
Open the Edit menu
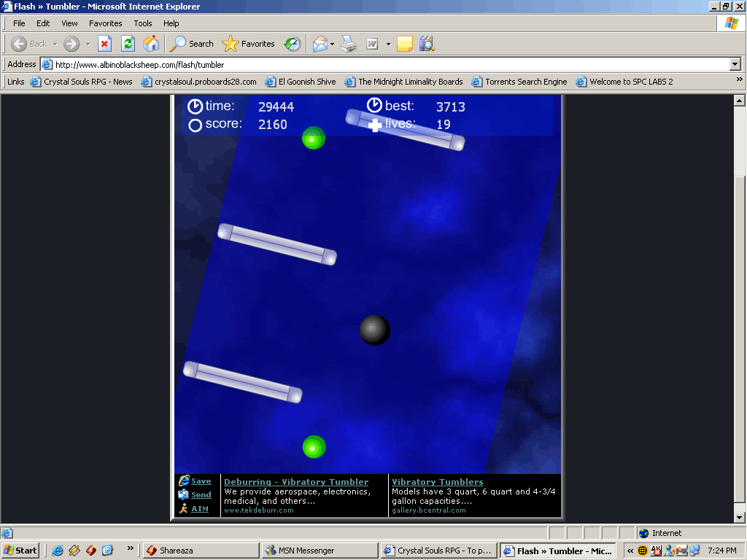point(43,23)
